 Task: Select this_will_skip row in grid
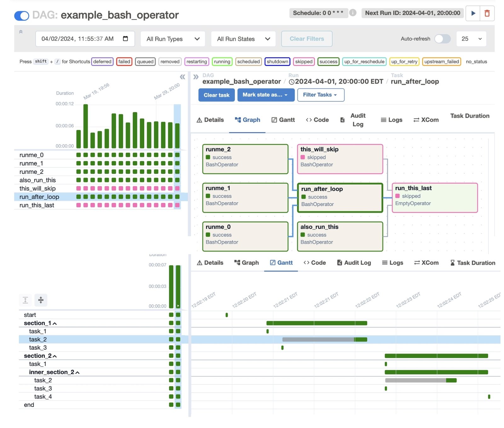tap(101, 189)
